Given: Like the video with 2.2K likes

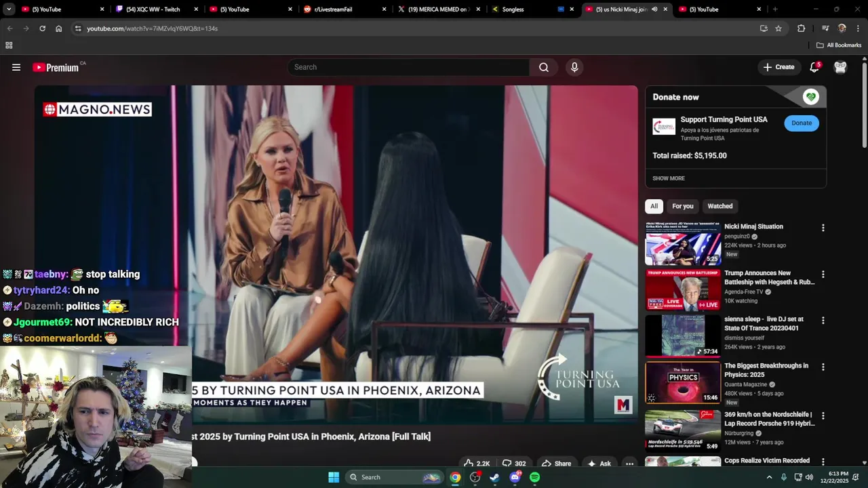Looking at the screenshot, I should point(476,464).
